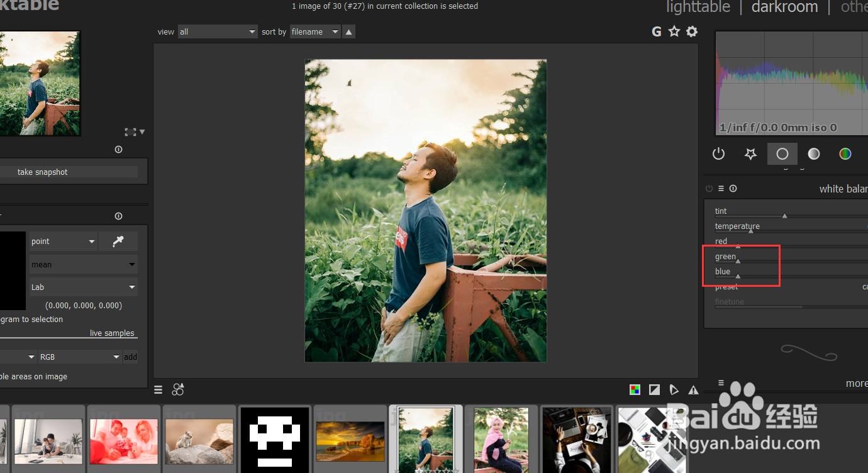Screen dimensions: 868x473
Task: Open the 'point' picker mode dropdown
Action: (64, 242)
